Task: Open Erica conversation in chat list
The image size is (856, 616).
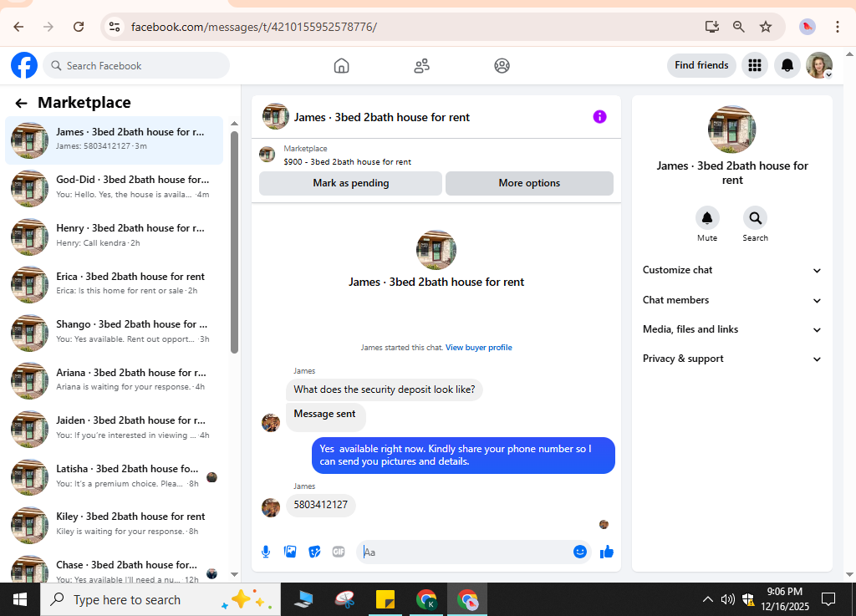Action: point(114,285)
